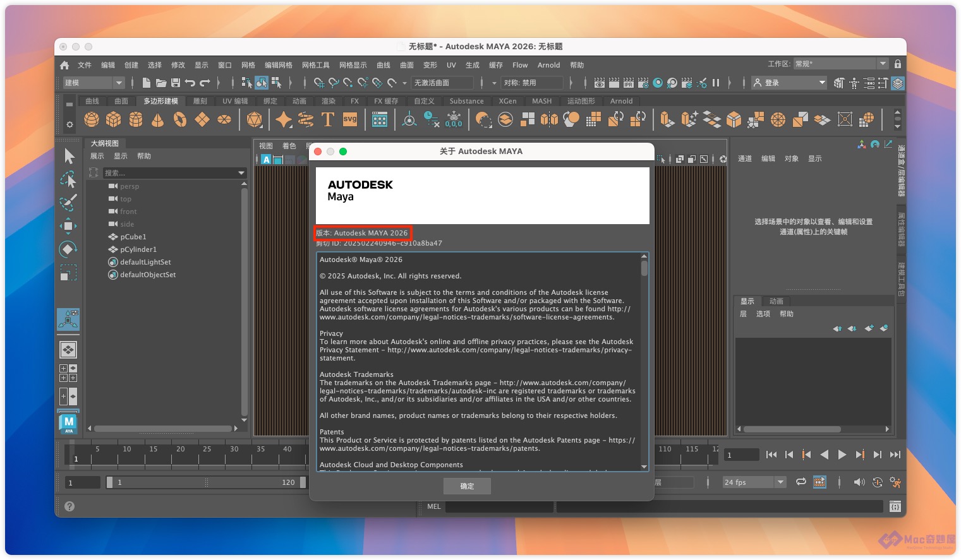Open the 登录 sign-in dropdown
The height and width of the screenshot is (560, 961).
tap(789, 83)
